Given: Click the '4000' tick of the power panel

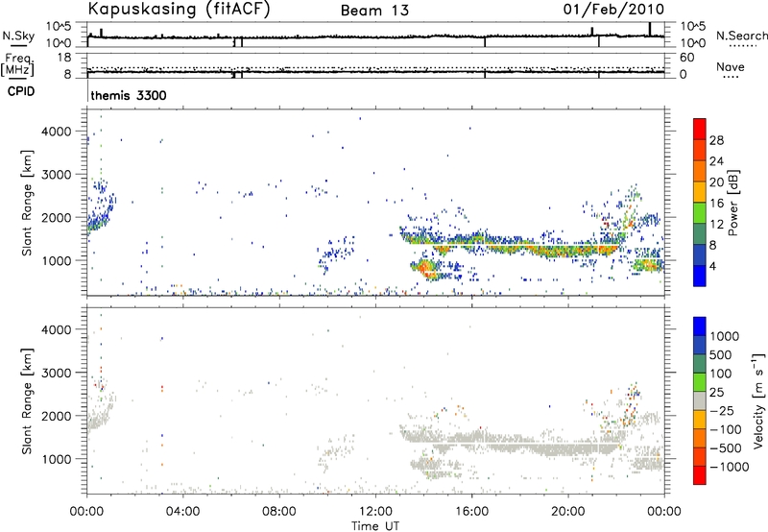Looking at the screenshot, I should point(56,132).
